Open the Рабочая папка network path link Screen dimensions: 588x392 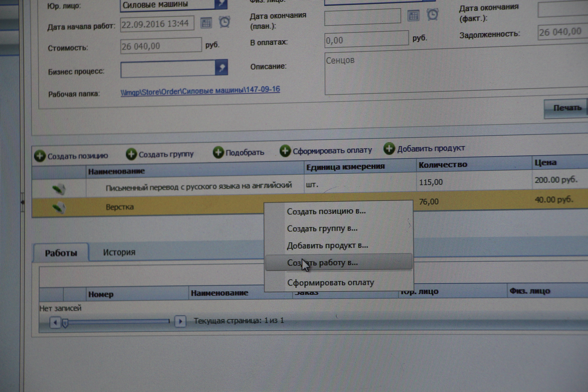pyautogui.click(x=200, y=91)
